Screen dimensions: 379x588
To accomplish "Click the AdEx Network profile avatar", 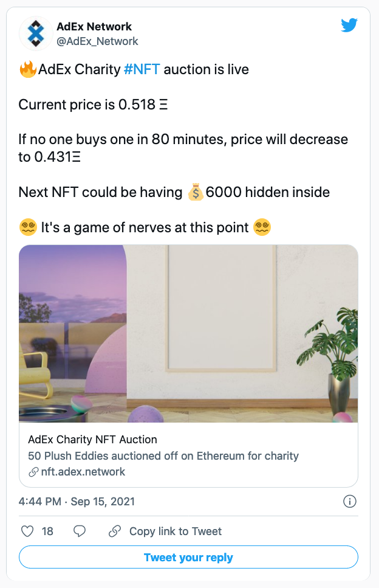I will point(36,33).
